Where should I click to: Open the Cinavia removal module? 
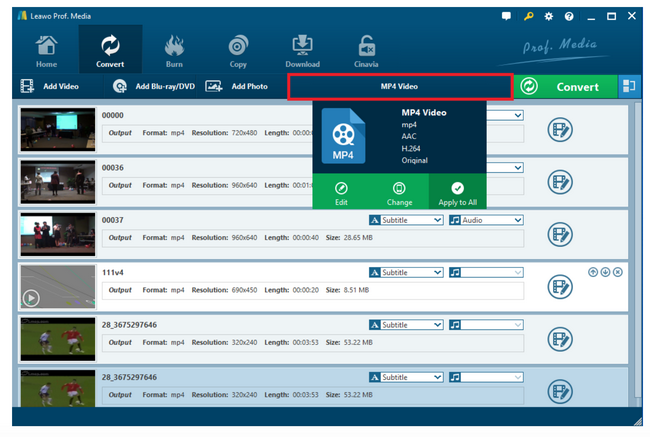click(366, 51)
